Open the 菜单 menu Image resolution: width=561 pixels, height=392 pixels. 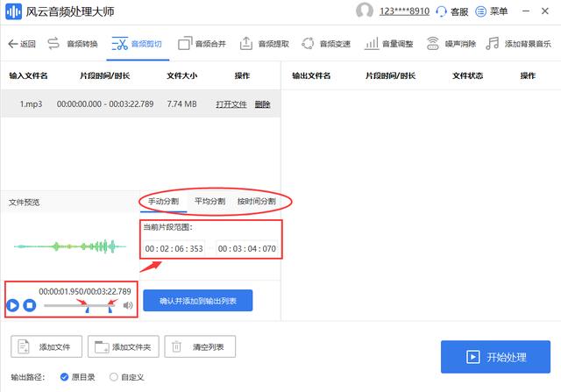click(x=491, y=11)
